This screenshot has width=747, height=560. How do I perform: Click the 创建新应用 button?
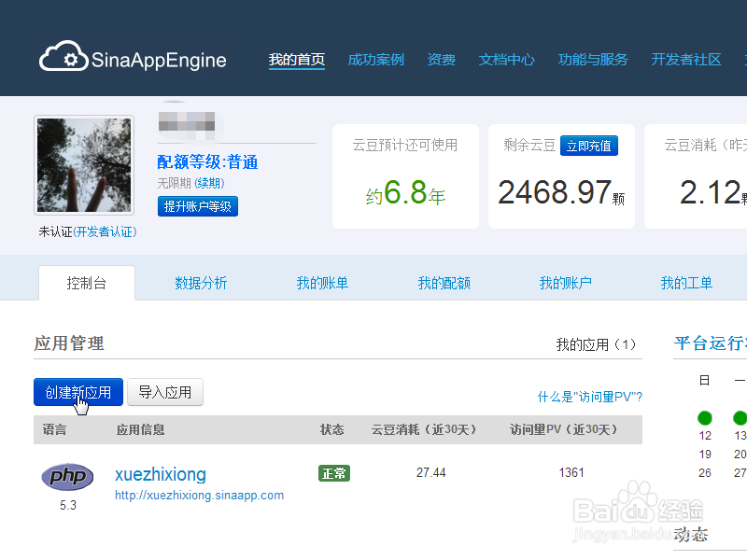coord(78,392)
